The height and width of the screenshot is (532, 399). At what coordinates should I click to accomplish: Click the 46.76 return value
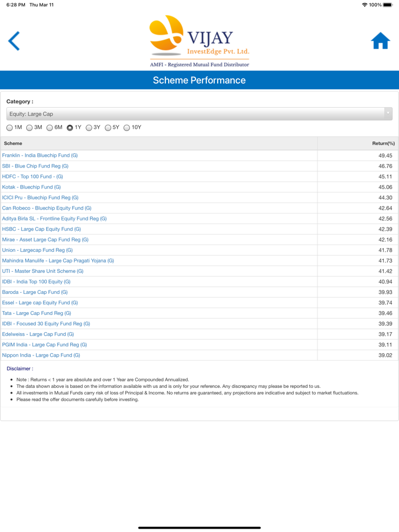tap(385, 166)
